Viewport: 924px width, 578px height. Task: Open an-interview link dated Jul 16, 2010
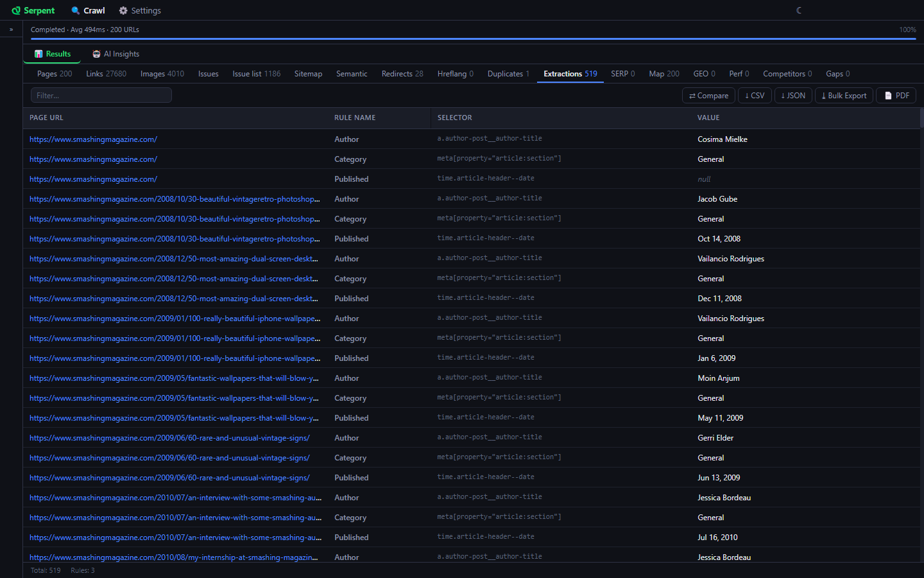pos(175,538)
